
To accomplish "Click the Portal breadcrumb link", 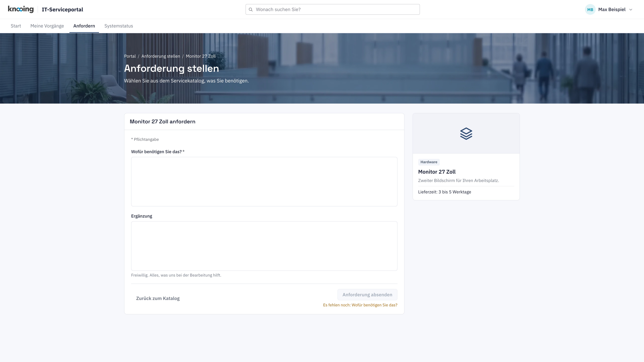I will pyautogui.click(x=130, y=56).
